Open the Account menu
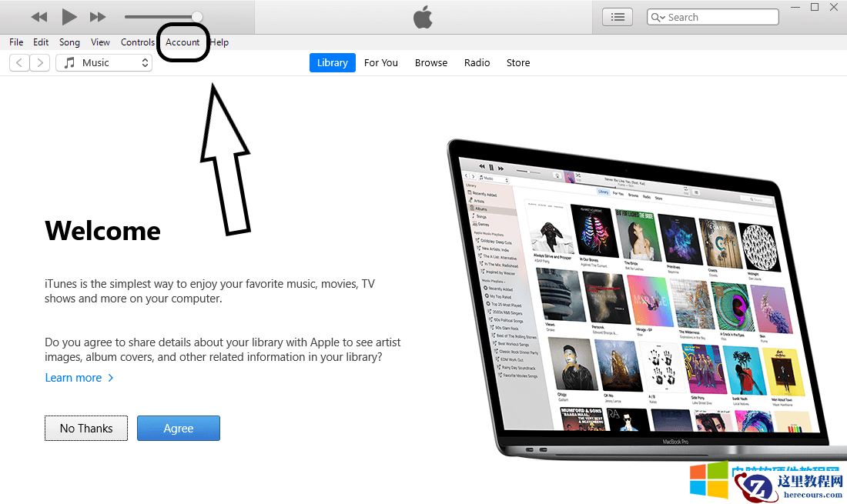Viewport: 847px width, 504px height. (182, 42)
